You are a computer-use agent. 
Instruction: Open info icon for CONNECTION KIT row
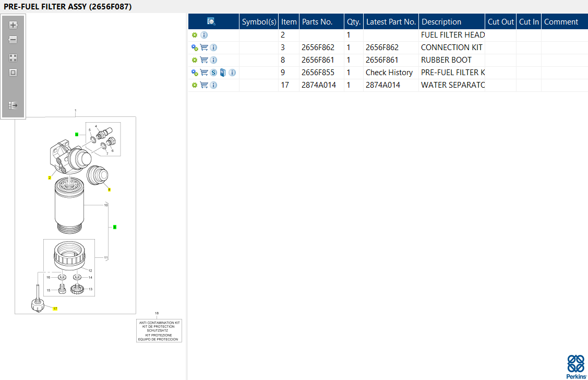tap(213, 47)
